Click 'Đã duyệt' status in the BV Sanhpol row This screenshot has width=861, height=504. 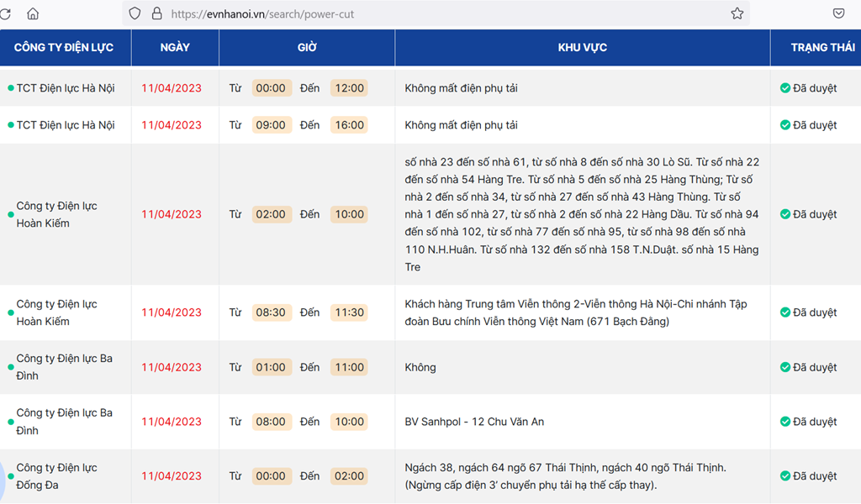(815, 422)
